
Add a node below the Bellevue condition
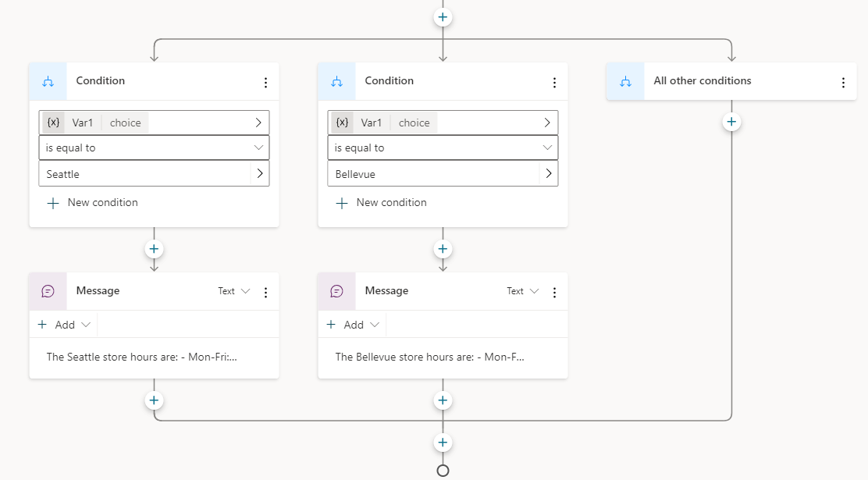click(x=443, y=249)
